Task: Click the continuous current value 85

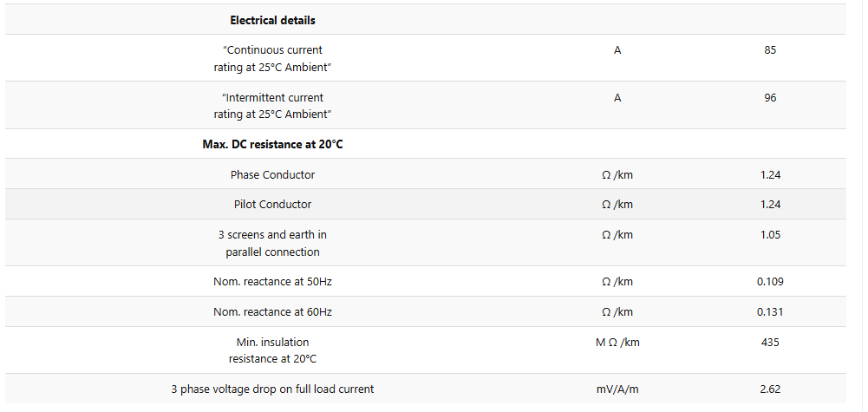Action: [x=770, y=50]
